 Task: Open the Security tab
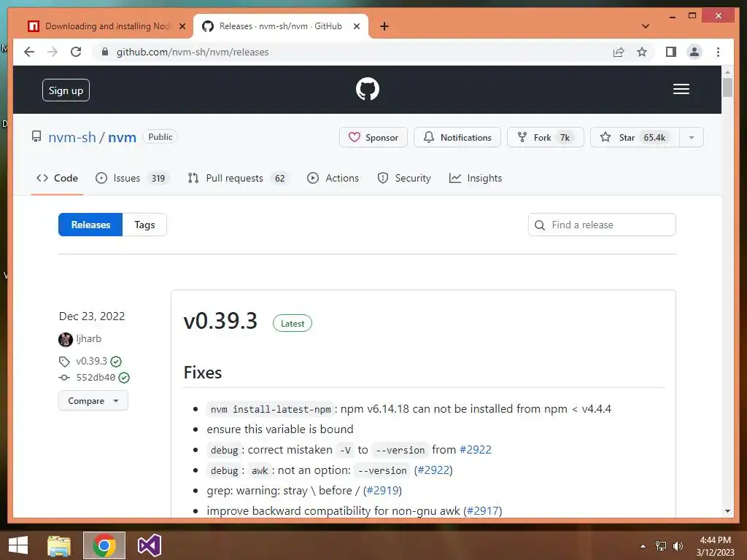point(404,178)
